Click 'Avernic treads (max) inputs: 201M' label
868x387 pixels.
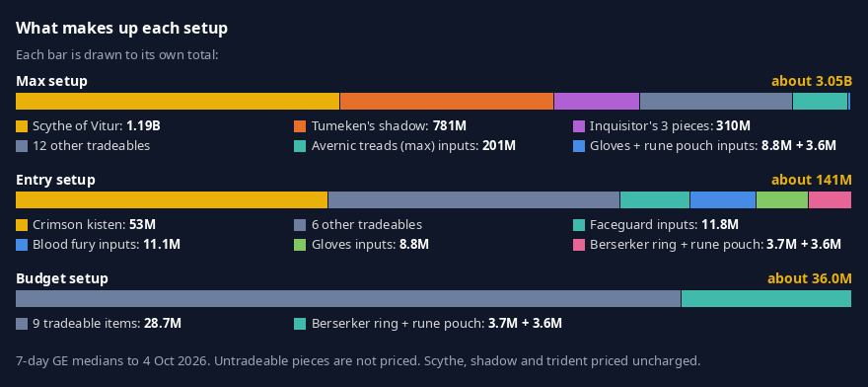coord(413,146)
